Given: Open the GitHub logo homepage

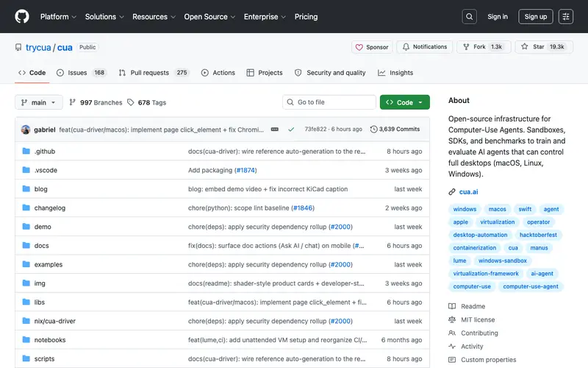Looking at the screenshot, I should (22, 16).
